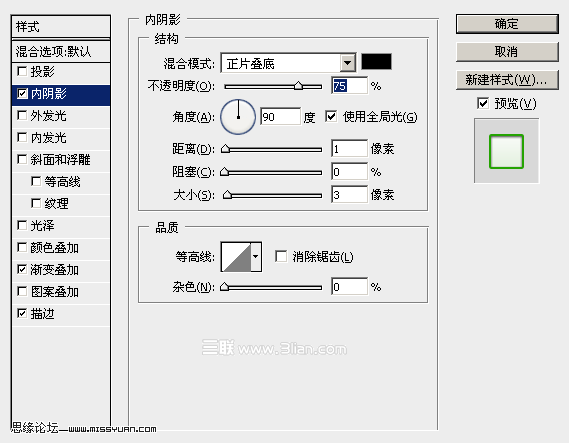Image resolution: width=569 pixels, height=443 pixels.
Task: Click the 距离 distance value field
Action: 349,149
